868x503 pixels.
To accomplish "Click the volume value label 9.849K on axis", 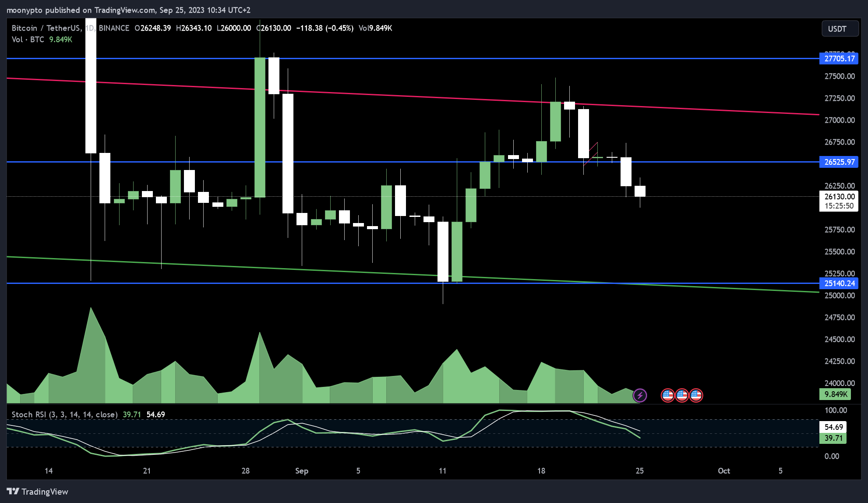I will [x=836, y=394].
